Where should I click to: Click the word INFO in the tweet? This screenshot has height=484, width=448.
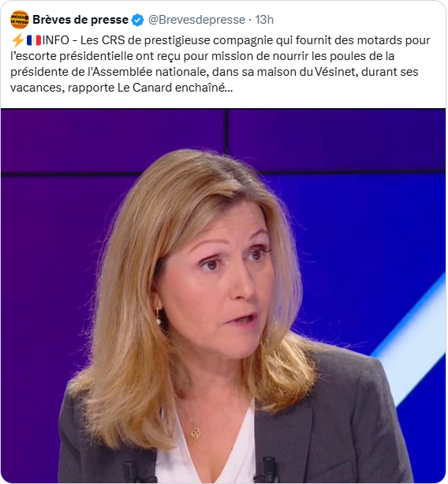(55, 40)
